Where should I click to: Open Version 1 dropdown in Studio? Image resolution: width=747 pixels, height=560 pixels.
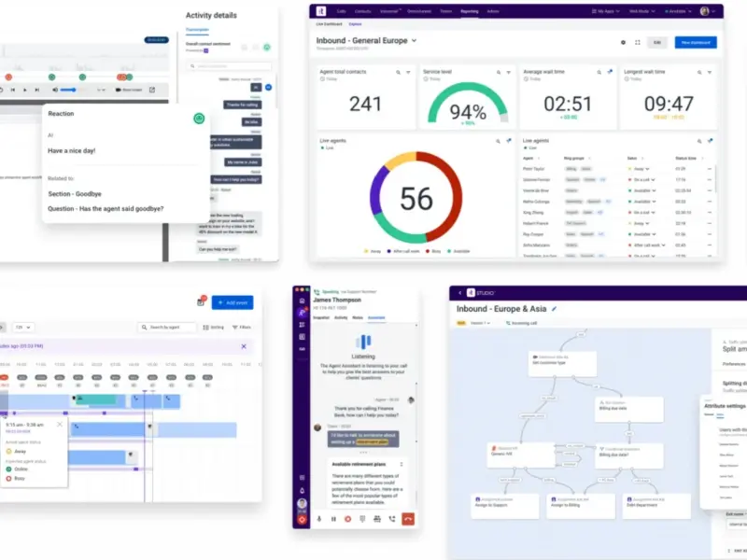click(480, 323)
